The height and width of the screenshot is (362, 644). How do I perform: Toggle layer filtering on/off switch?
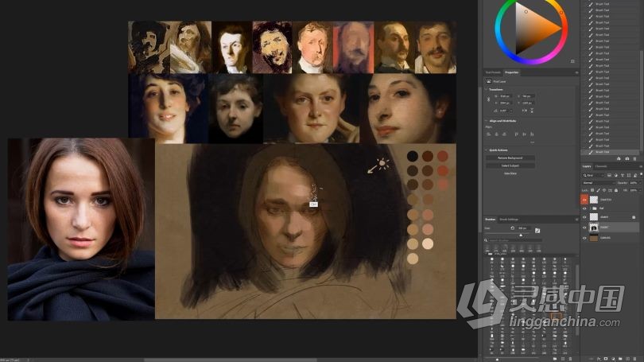tap(642, 174)
